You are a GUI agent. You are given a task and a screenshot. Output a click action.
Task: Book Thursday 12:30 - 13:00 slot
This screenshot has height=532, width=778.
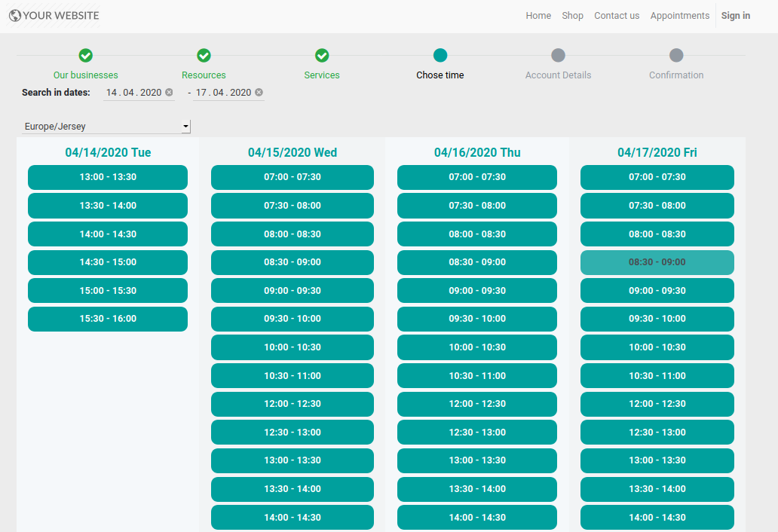click(x=476, y=433)
